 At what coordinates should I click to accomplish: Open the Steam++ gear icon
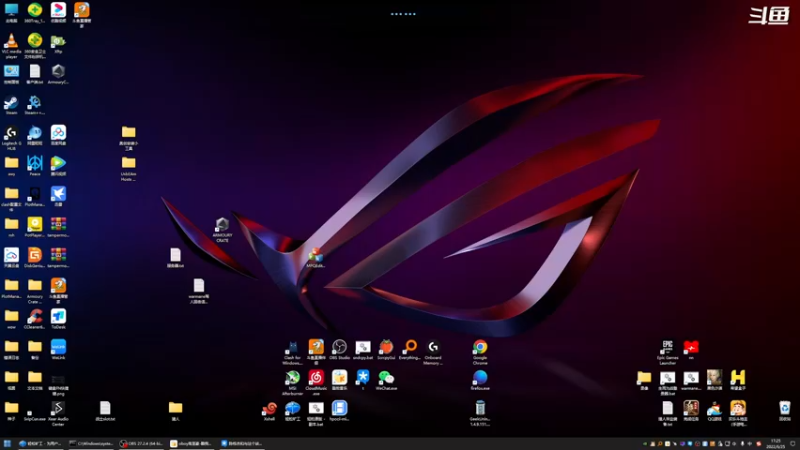(35, 102)
